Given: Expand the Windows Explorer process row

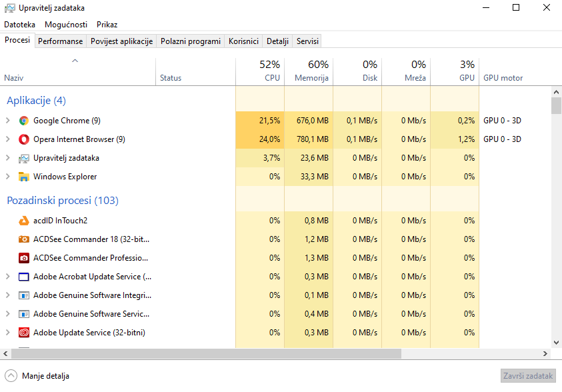Looking at the screenshot, I should click(8, 176).
